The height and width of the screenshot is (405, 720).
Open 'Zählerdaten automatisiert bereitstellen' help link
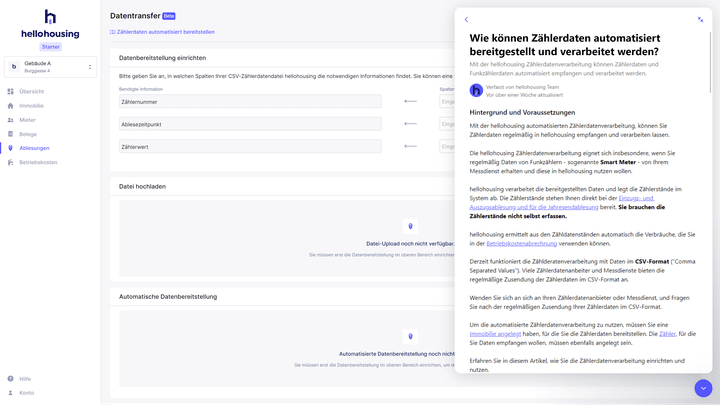(x=163, y=32)
